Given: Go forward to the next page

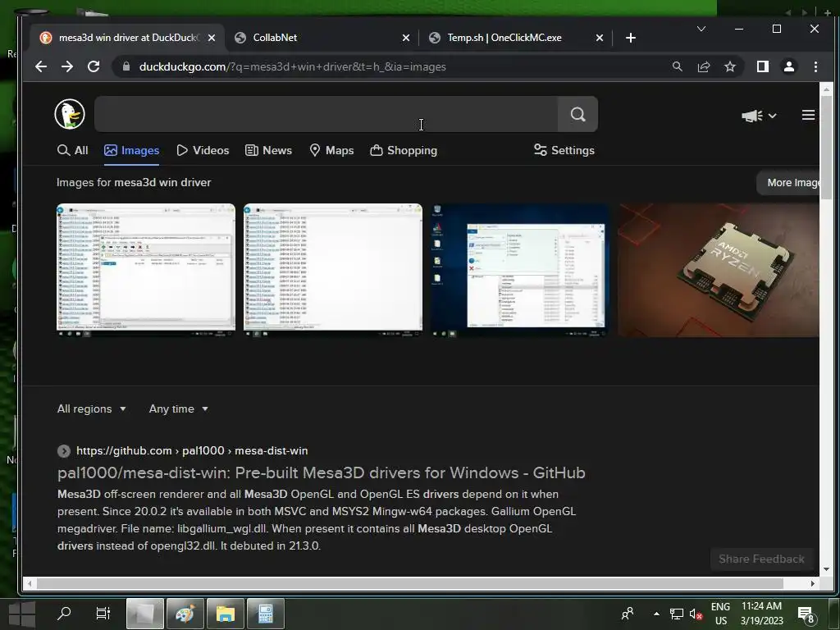Looking at the screenshot, I should [67, 66].
